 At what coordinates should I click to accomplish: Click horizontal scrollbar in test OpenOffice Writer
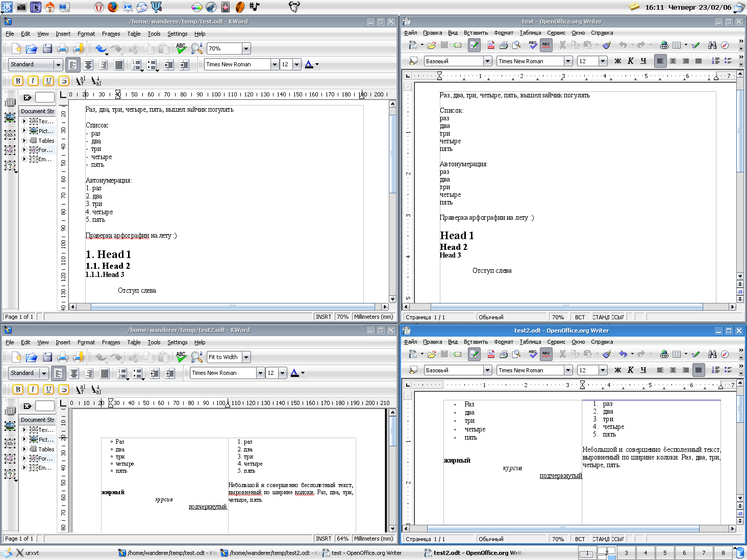point(566,307)
